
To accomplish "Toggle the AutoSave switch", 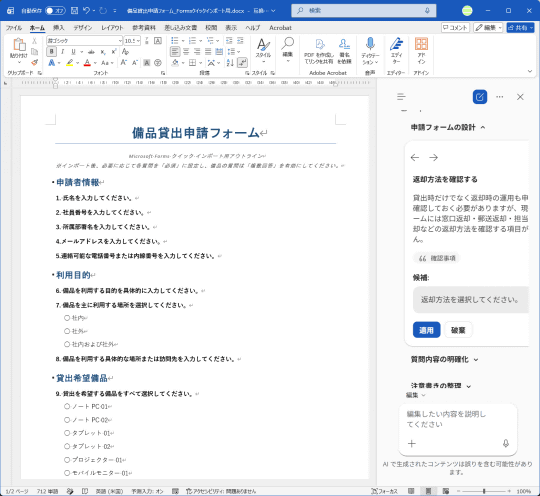I will (x=55, y=11).
